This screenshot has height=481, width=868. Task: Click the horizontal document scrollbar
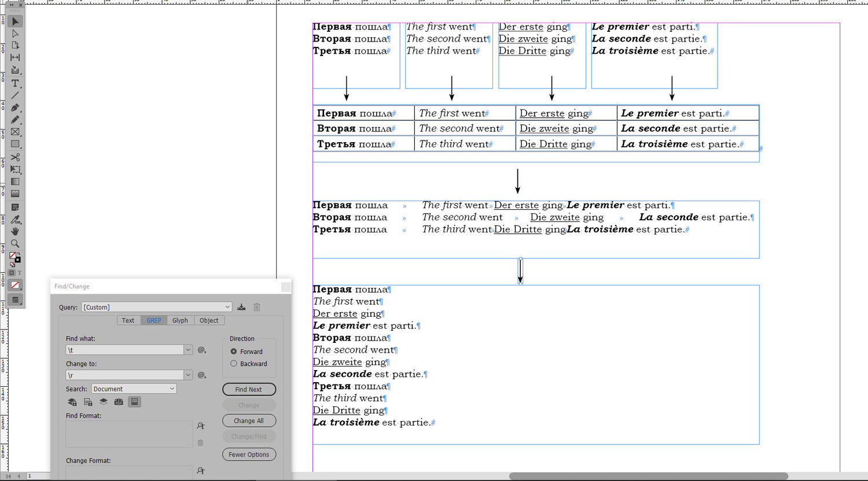(648, 476)
